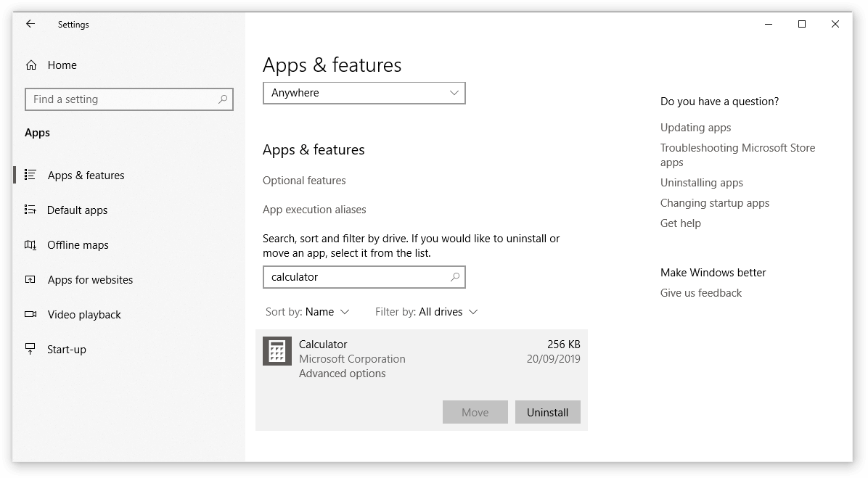The height and width of the screenshot is (478, 868).
Task: Click the Start-up icon in sidebar
Action: click(x=30, y=349)
